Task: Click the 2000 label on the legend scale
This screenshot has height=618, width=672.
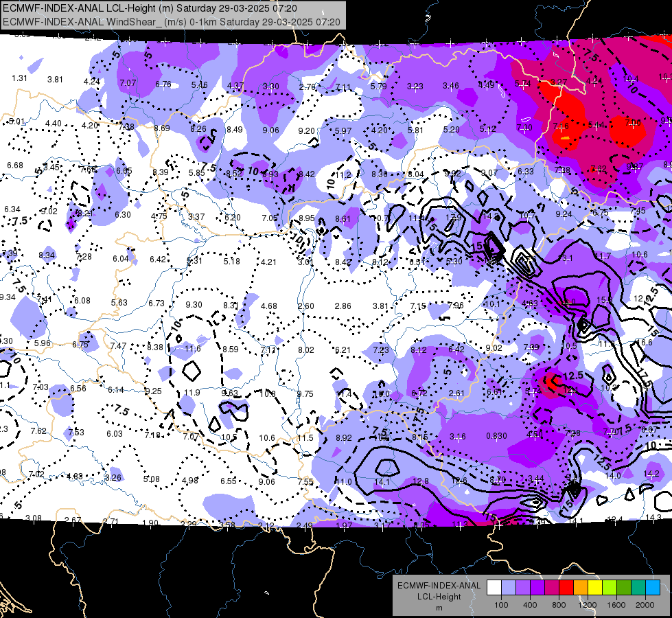Action: 645,605
